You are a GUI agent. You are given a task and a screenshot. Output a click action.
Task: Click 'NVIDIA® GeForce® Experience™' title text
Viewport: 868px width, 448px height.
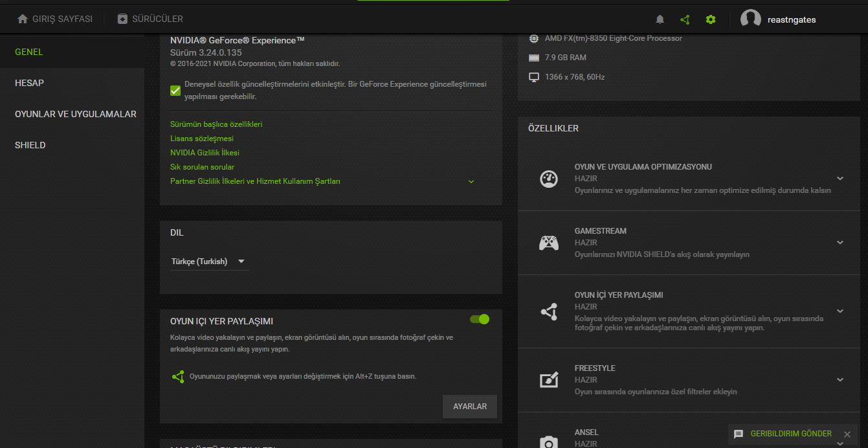[237, 40]
